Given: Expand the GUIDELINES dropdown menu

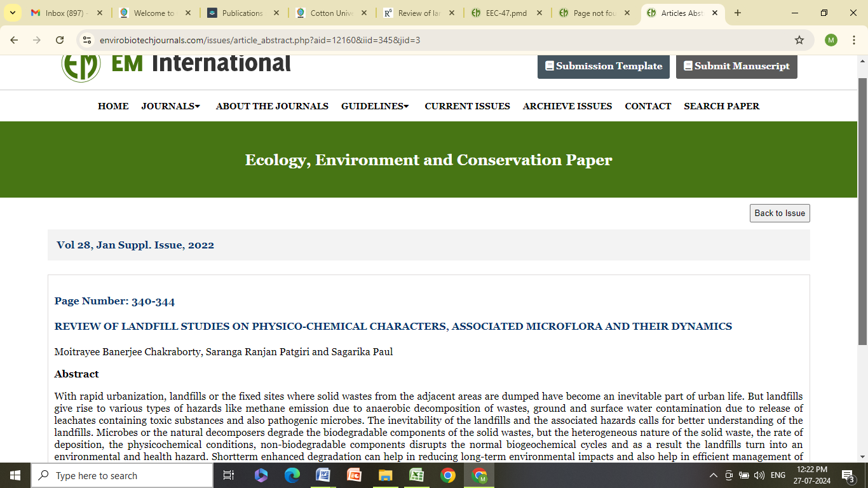Looking at the screenshot, I should (x=375, y=106).
